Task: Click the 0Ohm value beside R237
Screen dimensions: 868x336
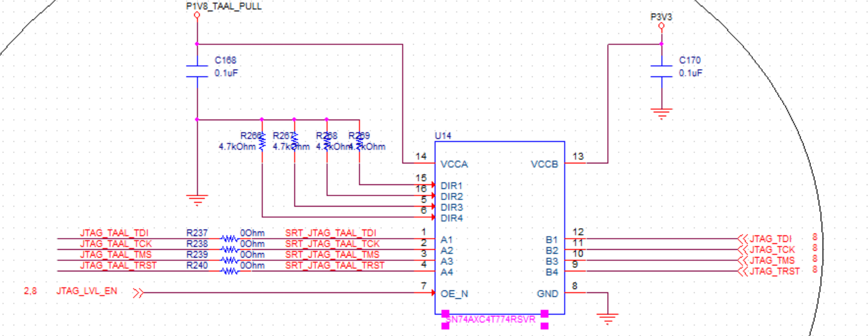Action: point(252,233)
